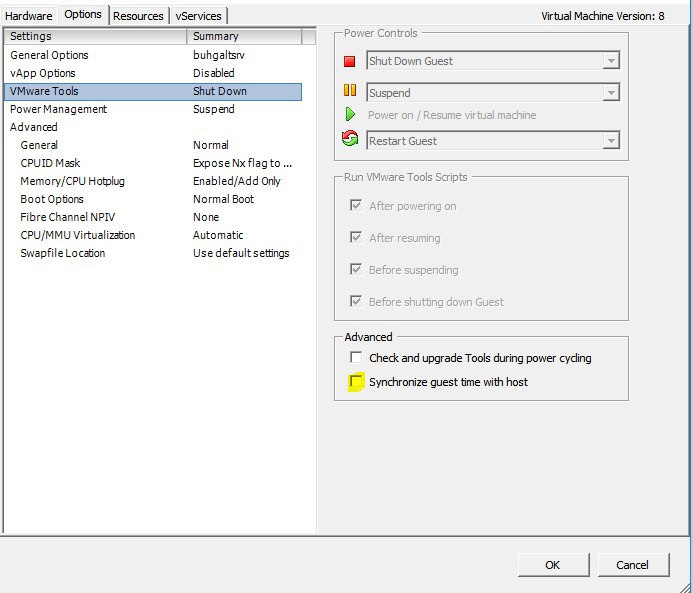Toggle After resuming checkbox
693x593 pixels.
point(356,237)
